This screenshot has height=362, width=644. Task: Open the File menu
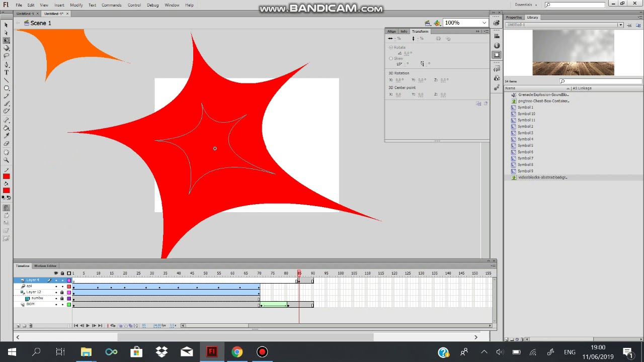point(19,5)
